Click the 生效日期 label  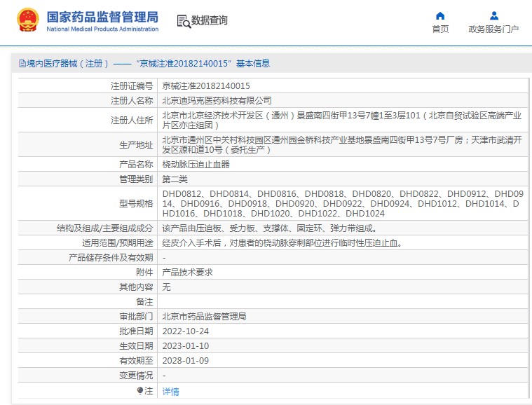point(136,346)
